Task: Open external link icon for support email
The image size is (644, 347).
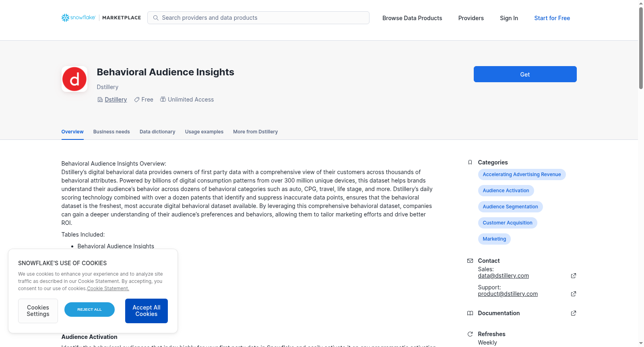Action: (x=574, y=294)
